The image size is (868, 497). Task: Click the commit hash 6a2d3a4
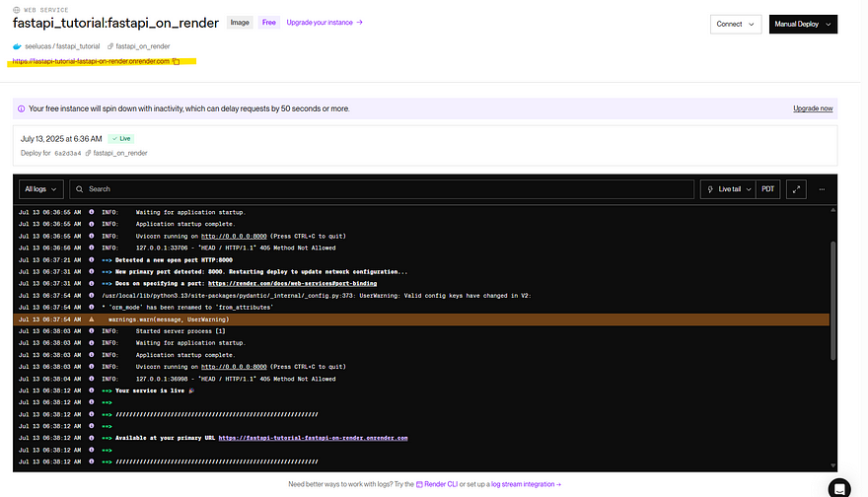tap(67, 153)
